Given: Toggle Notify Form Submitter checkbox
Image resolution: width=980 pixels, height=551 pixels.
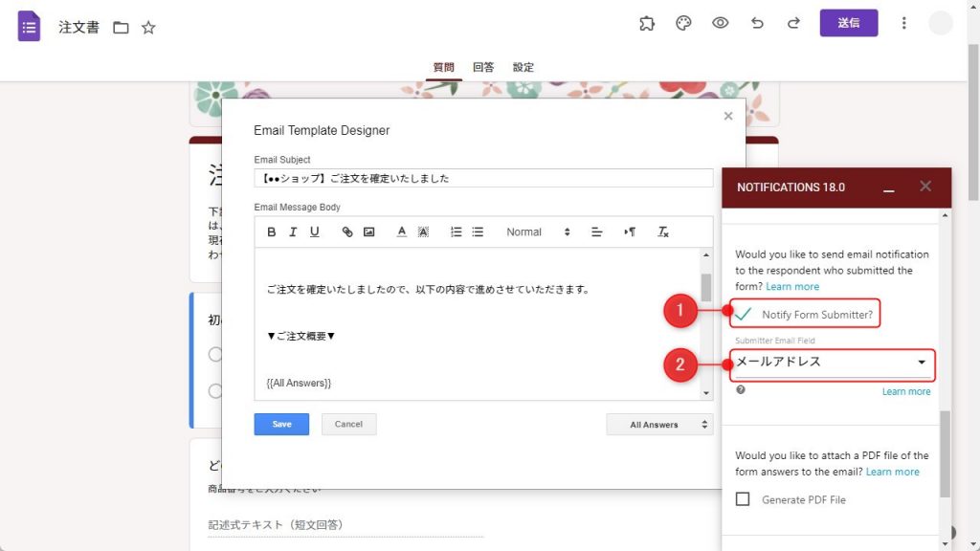Looking at the screenshot, I should click(x=743, y=314).
